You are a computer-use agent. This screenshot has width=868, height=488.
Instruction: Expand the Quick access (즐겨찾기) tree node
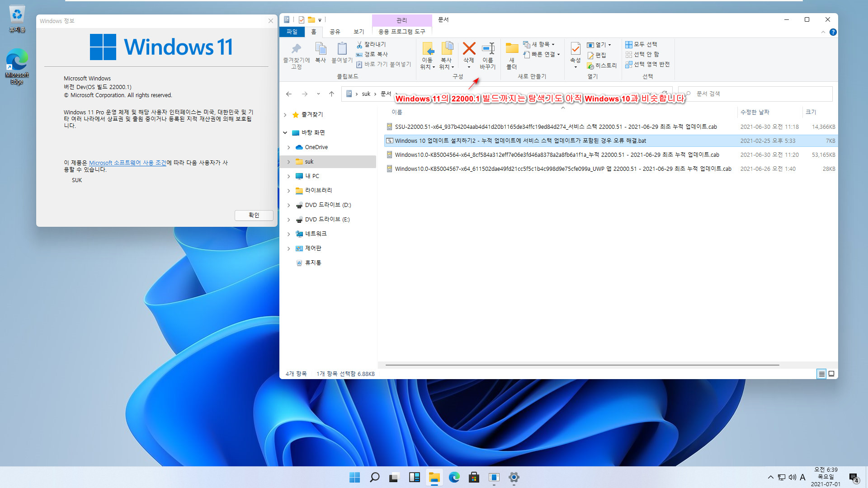click(285, 115)
